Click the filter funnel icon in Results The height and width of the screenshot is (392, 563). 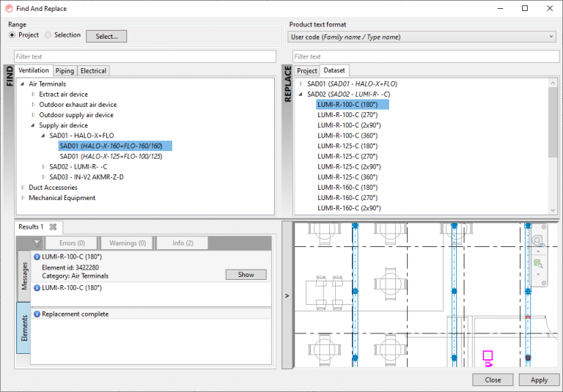click(37, 243)
